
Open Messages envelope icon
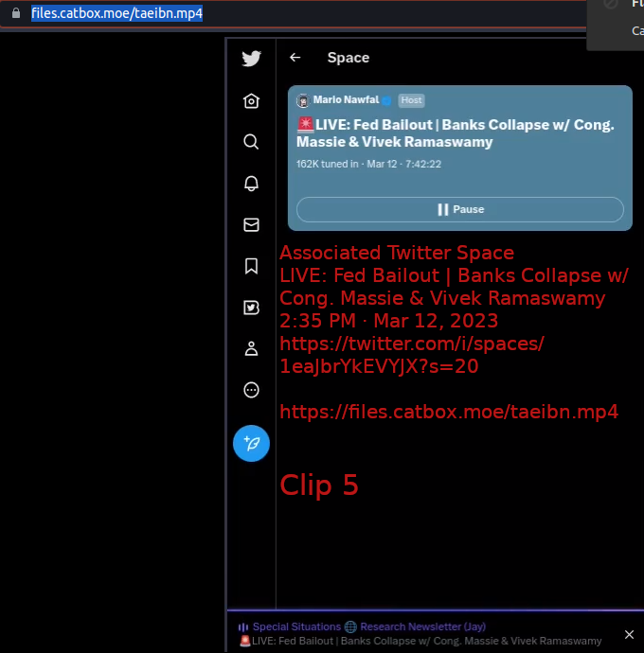[x=251, y=225]
